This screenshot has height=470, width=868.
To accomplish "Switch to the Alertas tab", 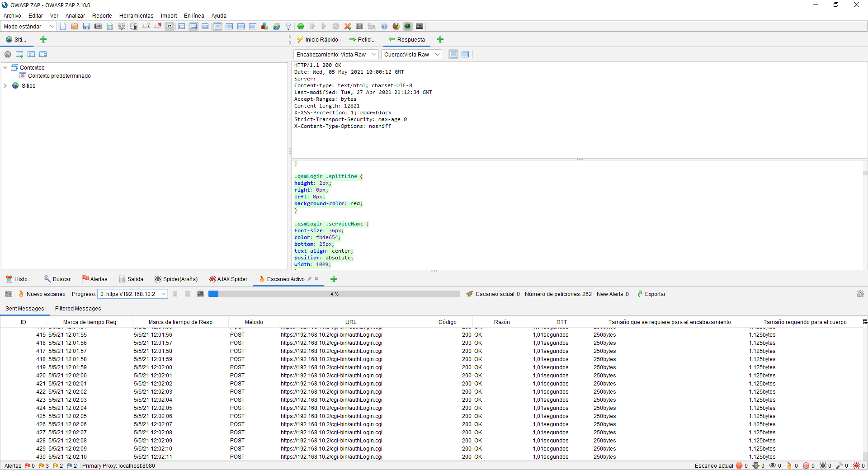I will (x=94, y=279).
